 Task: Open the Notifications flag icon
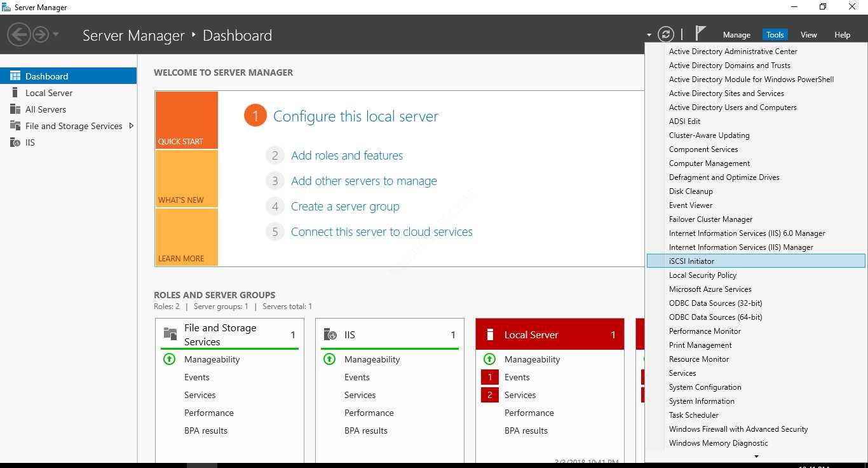click(700, 33)
